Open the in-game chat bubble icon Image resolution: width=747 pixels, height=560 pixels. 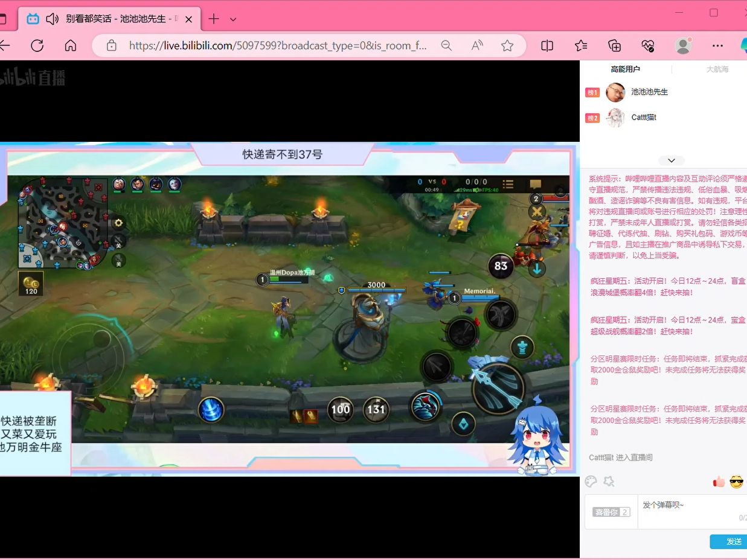(536, 184)
